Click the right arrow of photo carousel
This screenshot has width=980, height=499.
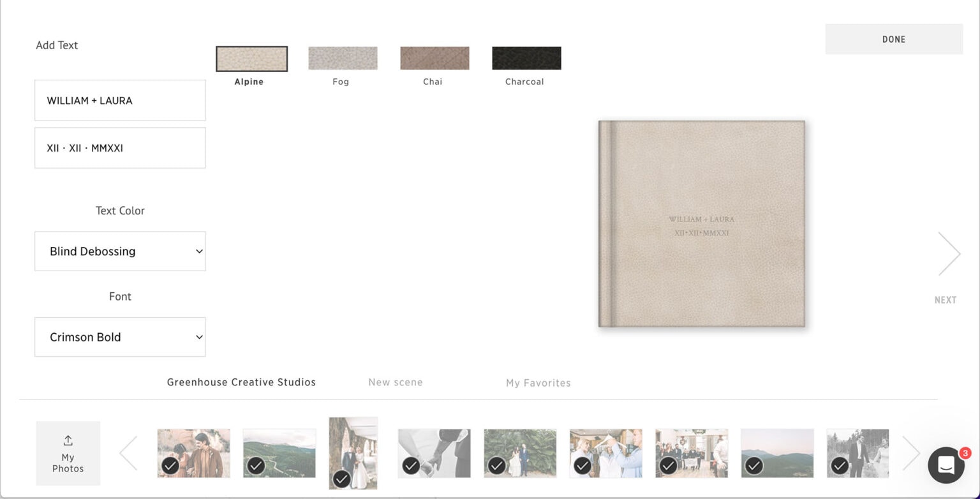tap(910, 453)
